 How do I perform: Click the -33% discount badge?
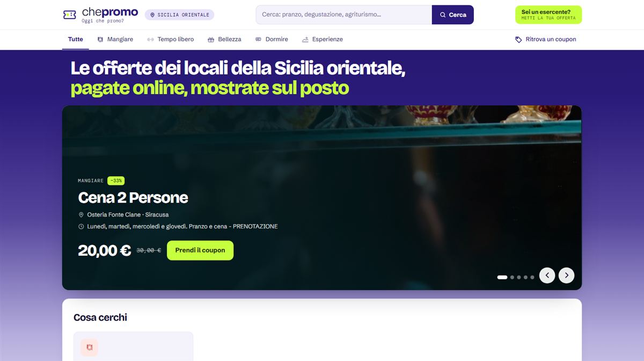coord(116,180)
